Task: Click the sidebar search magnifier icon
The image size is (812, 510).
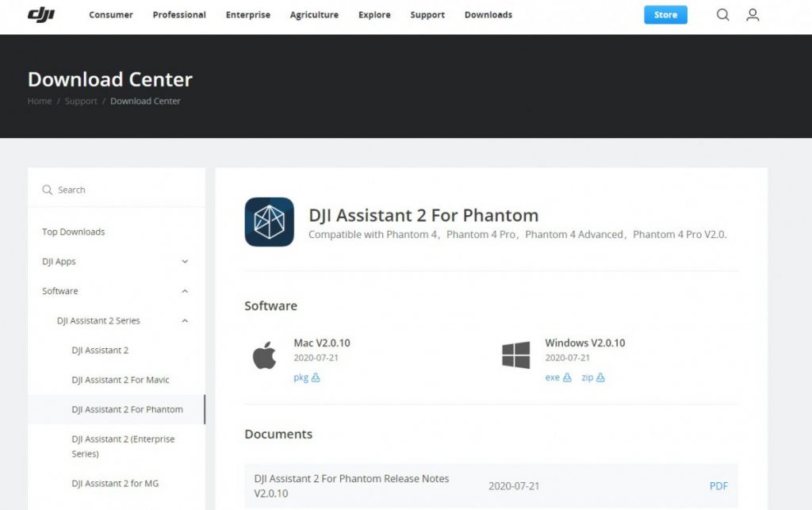Action: [x=47, y=190]
